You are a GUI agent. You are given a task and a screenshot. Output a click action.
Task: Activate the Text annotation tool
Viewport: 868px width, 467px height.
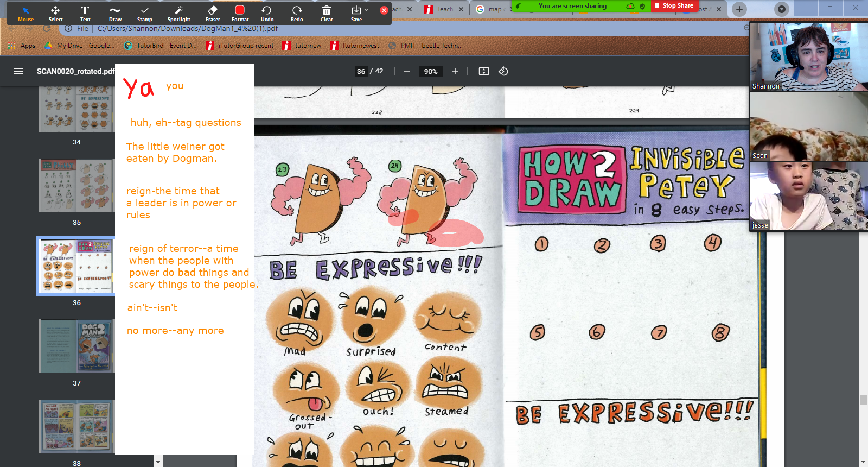tap(85, 14)
